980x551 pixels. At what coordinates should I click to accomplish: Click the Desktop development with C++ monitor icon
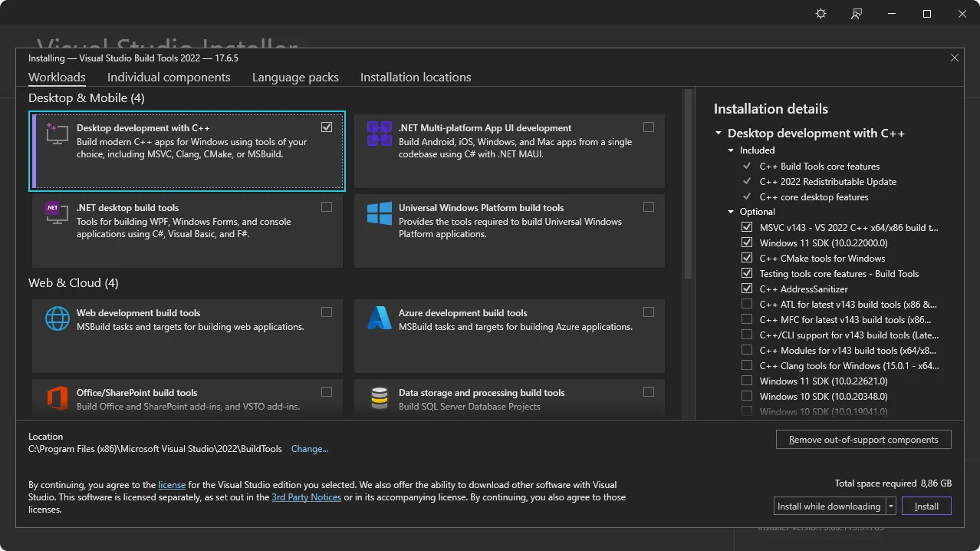point(55,136)
